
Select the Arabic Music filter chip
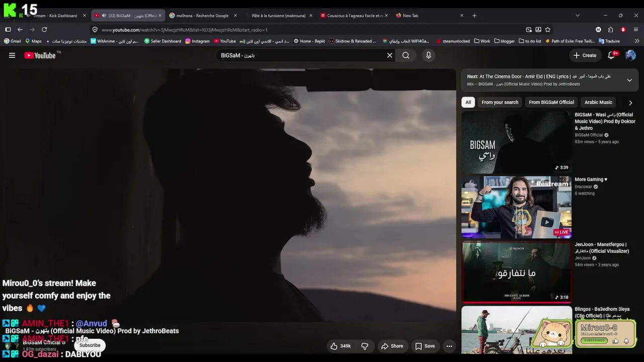tap(598, 103)
